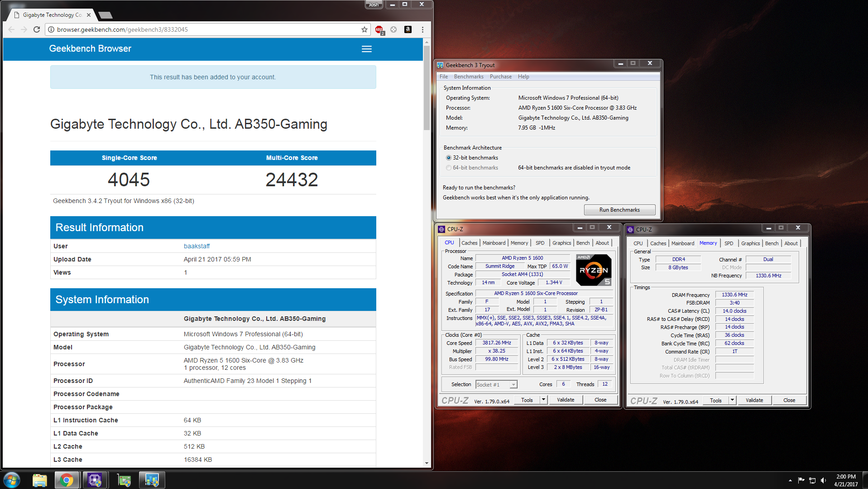Open the File menu in Geekbench 3

(444, 77)
